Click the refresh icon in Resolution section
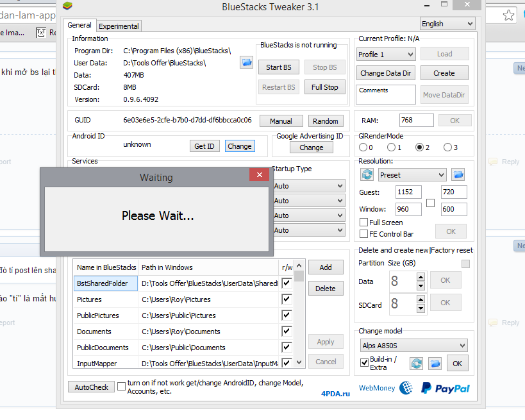This screenshot has height=420, width=525. coord(367,174)
